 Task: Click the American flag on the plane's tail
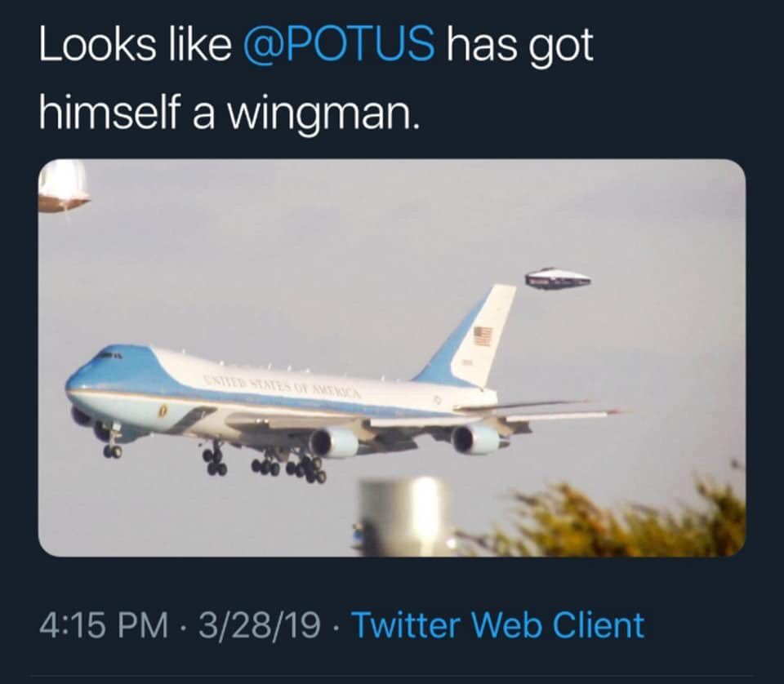pyautogui.click(x=483, y=335)
